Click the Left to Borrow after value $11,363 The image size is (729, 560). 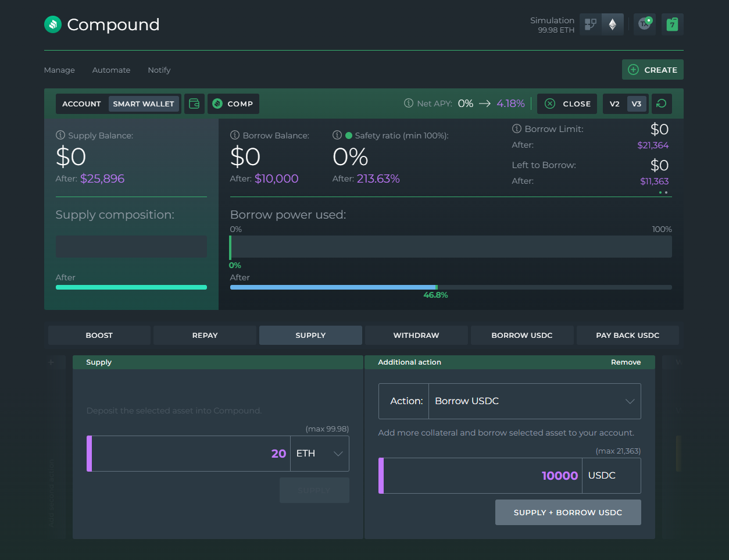(x=655, y=181)
